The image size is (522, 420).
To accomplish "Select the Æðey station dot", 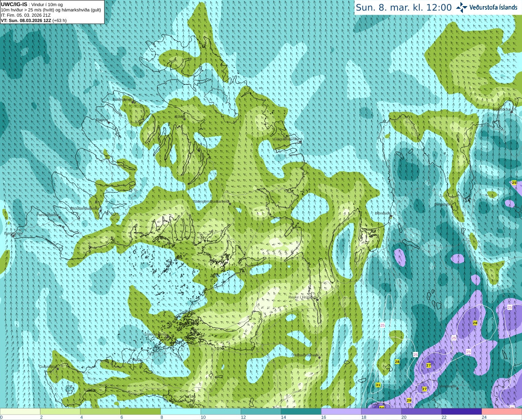I will 184,119.
